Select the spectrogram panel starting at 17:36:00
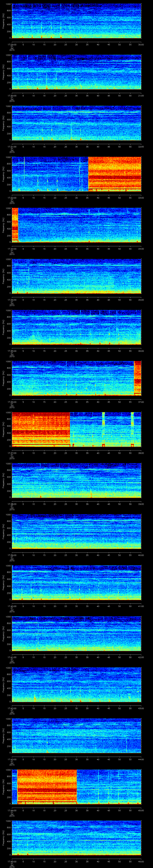Image resolution: width=153 pixels, height=868 pixels. (x=76, y=378)
